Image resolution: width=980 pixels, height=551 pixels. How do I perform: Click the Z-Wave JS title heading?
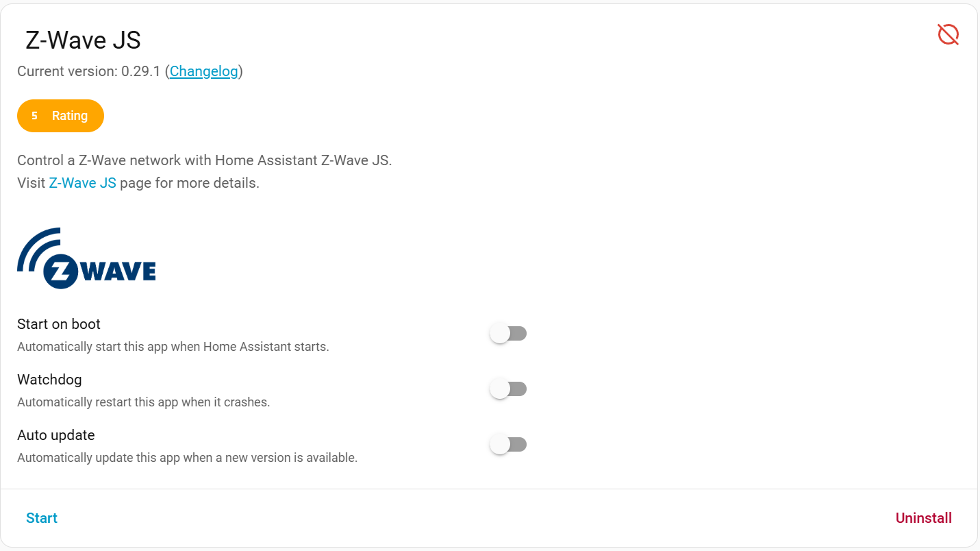pyautogui.click(x=83, y=40)
